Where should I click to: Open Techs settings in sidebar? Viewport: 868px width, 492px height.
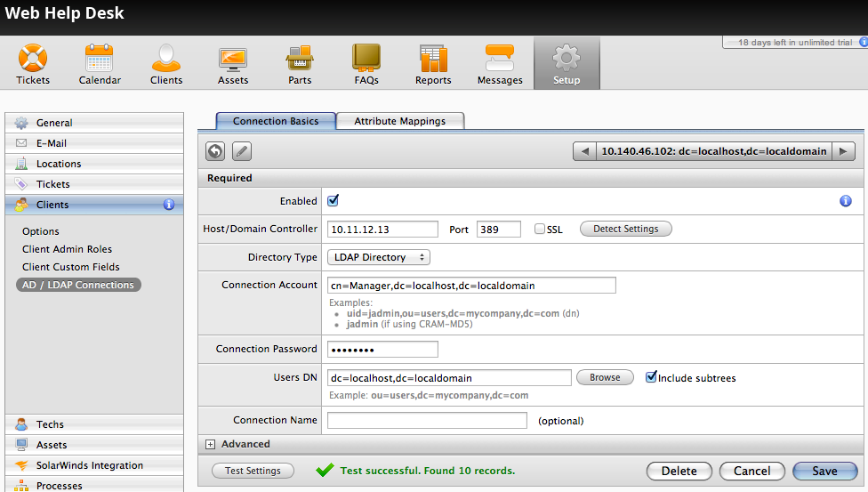(94, 423)
